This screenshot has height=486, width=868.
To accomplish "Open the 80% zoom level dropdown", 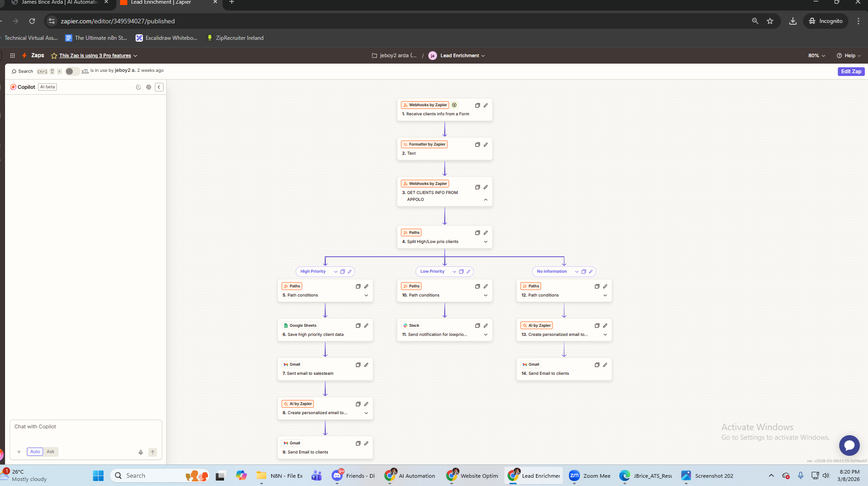I will coord(816,55).
